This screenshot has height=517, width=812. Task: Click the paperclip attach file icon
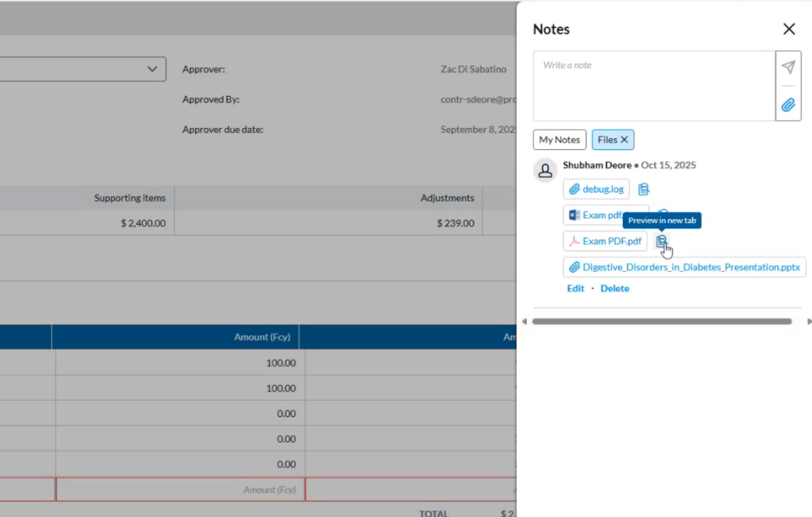788,105
